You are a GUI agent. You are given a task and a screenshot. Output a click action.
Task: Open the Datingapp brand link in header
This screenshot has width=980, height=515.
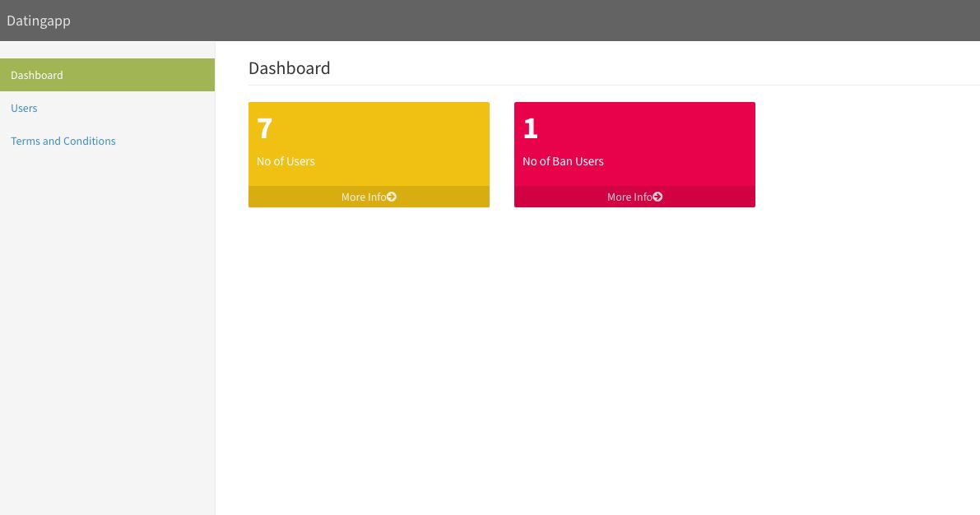[38, 21]
